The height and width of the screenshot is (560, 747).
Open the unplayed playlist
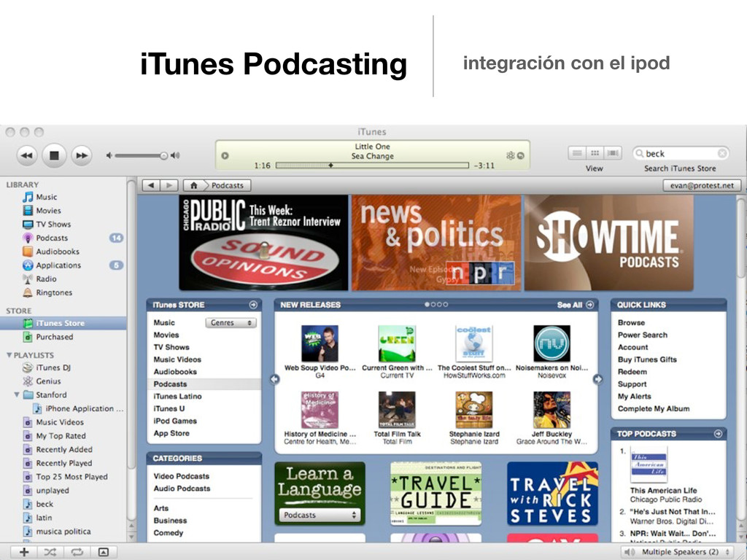click(53, 491)
